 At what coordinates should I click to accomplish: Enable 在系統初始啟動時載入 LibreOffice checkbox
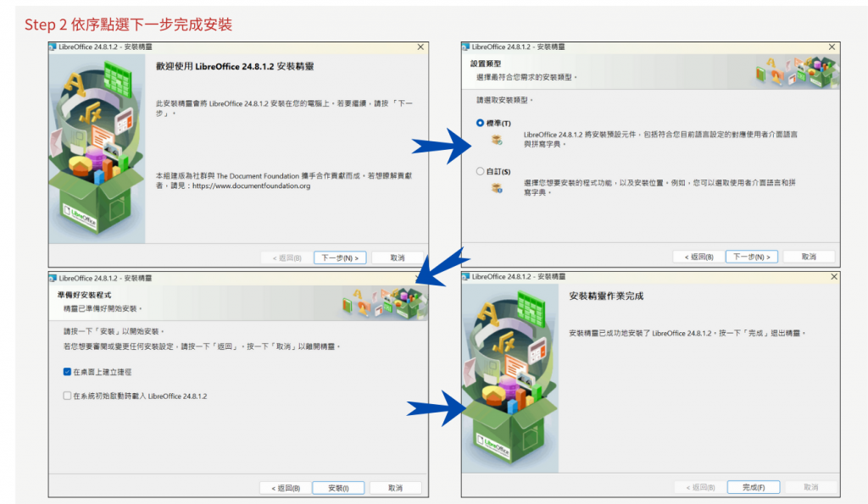tap(67, 396)
